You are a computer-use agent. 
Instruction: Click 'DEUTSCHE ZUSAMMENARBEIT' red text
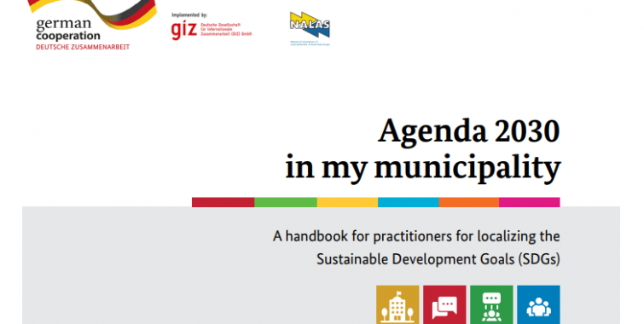pos(83,47)
